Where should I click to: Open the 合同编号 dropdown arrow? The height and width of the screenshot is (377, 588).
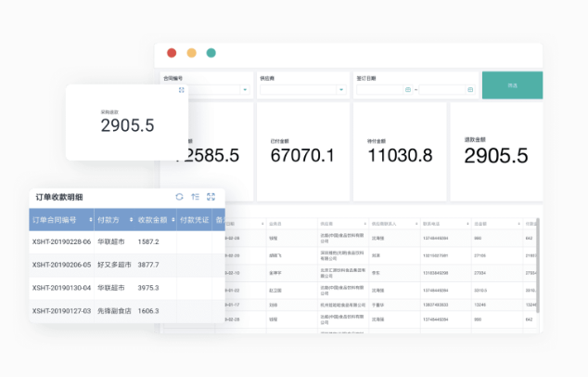[245, 90]
